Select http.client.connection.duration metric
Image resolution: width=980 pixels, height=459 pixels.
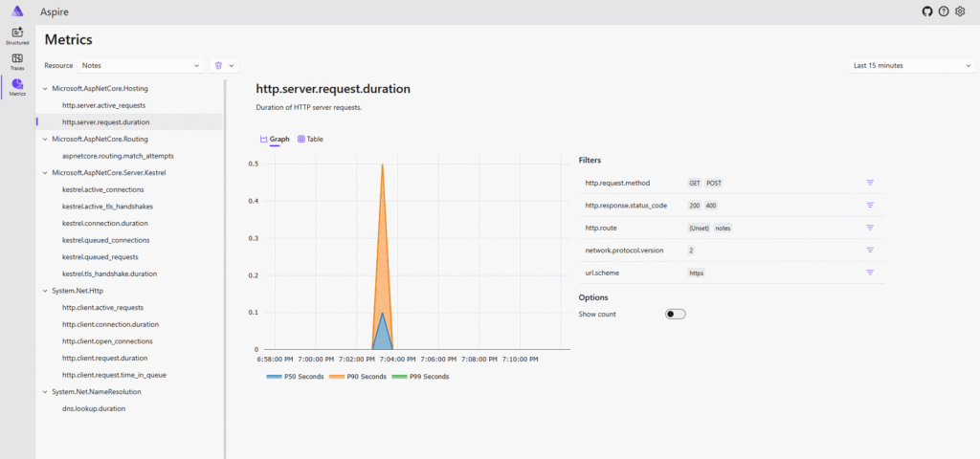click(111, 324)
